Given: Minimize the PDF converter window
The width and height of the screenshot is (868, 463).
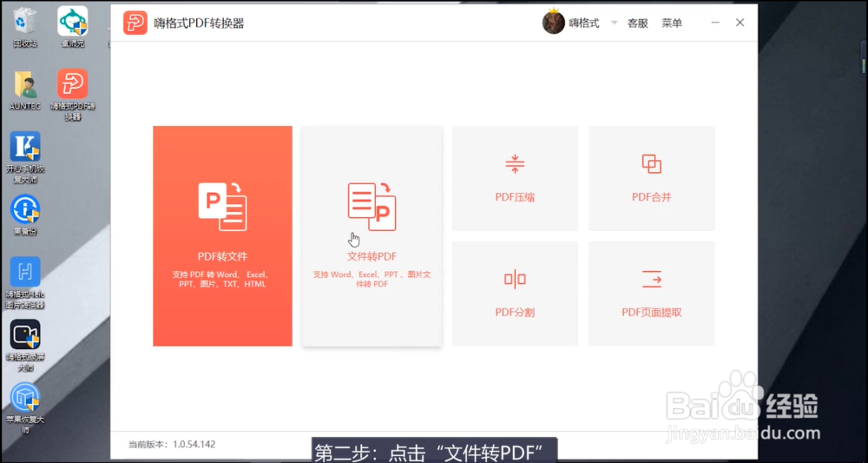Looking at the screenshot, I should click(715, 23).
